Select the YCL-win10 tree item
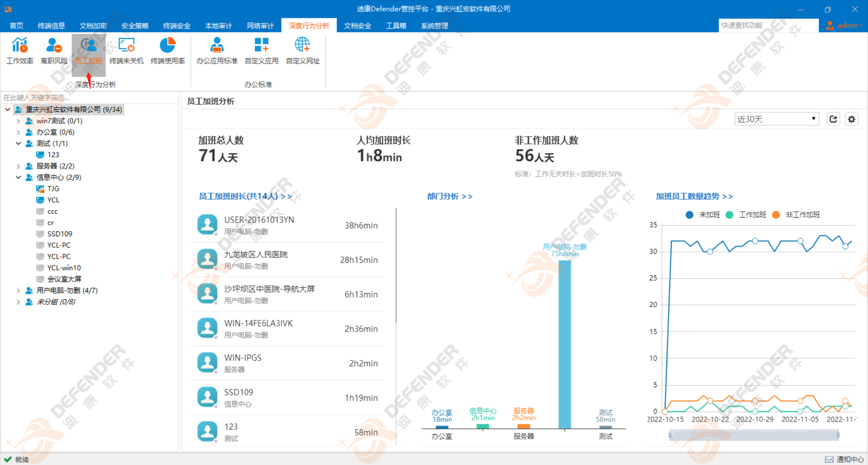This screenshot has height=465, width=868. click(64, 268)
